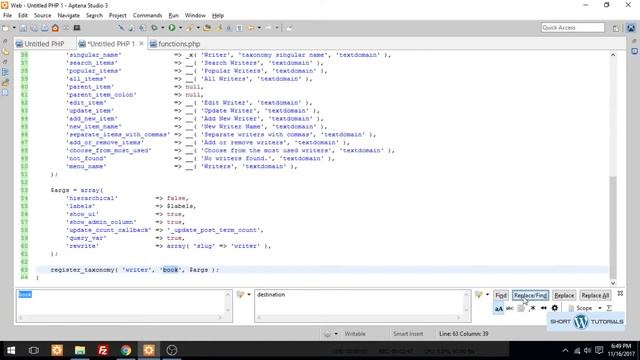Click the editor vertical scrollbar thumb
Image resolution: width=640 pixels, height=360 pixels.
(613, 227)
